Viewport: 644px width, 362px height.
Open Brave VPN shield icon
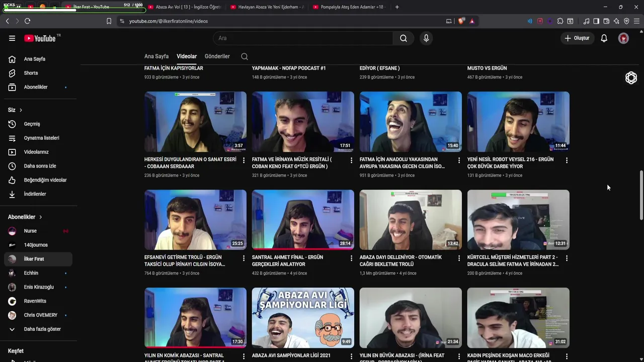pyautogui.click(x=626, y=21)
